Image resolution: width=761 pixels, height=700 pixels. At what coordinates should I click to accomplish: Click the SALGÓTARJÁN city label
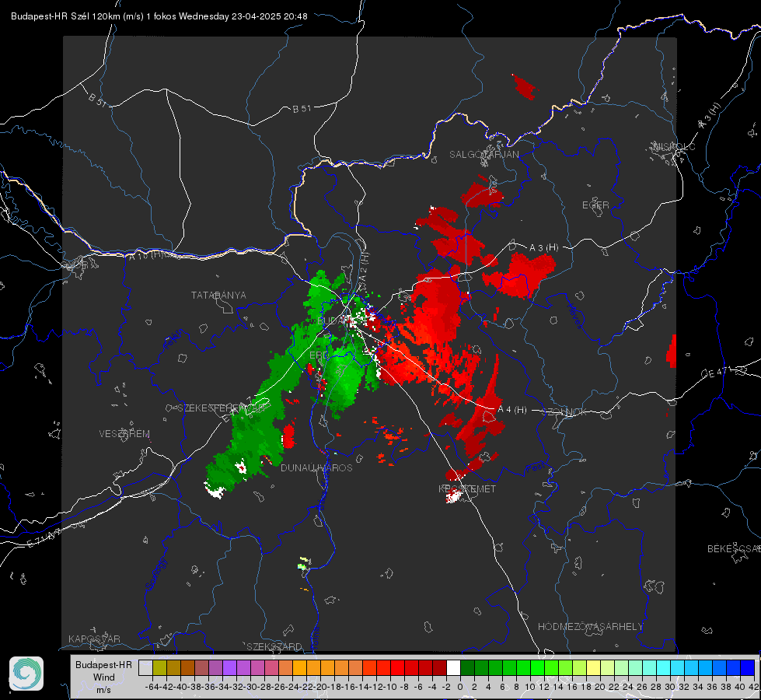coord(483,155)
